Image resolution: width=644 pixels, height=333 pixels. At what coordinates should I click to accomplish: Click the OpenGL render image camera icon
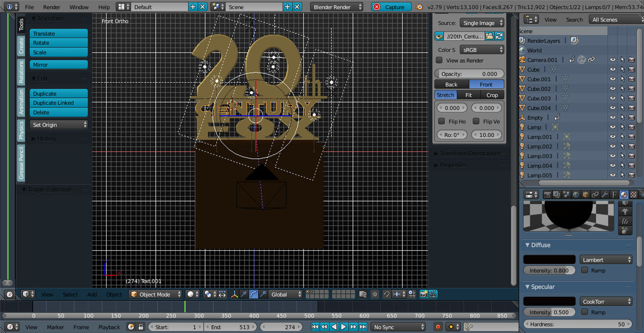[424, 294]
